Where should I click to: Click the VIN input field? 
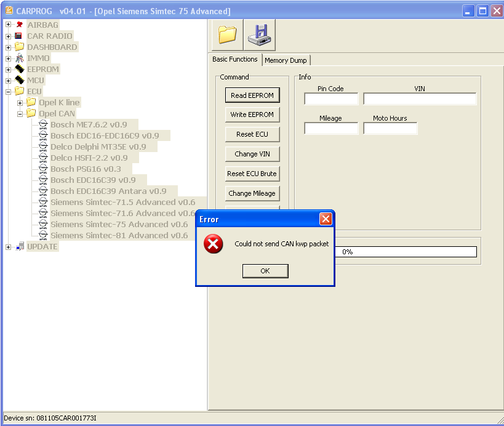pos(420,98)
